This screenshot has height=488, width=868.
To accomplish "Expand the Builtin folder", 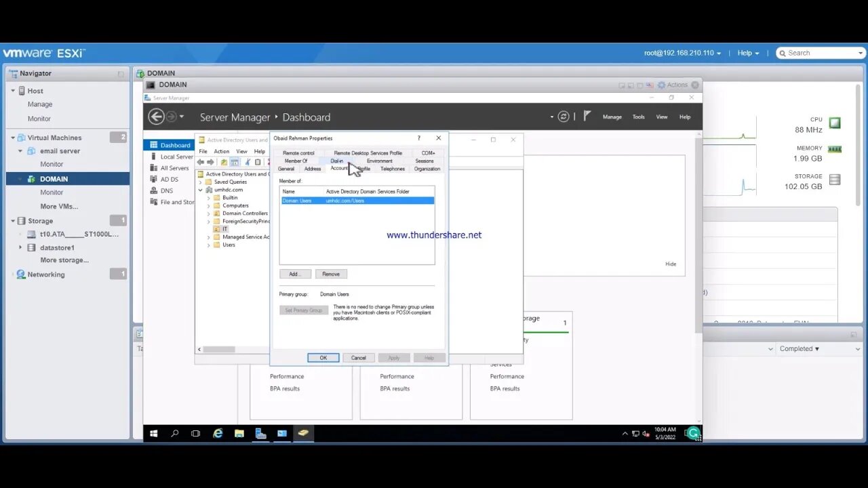I will [209, 197].
